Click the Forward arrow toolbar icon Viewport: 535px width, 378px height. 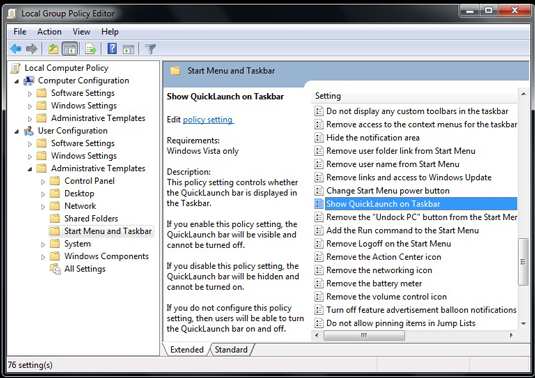31,49
